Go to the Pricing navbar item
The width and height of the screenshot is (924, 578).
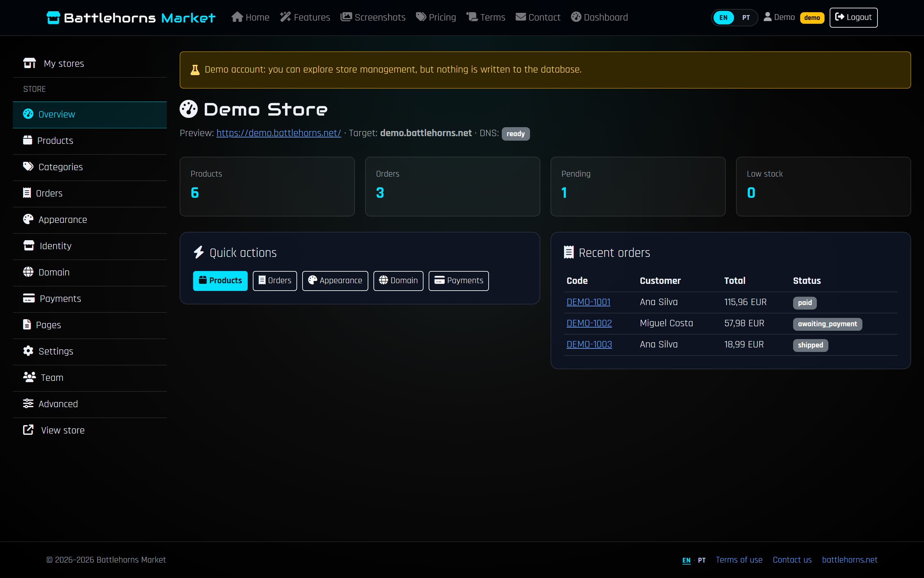click(x=436, y=17)
